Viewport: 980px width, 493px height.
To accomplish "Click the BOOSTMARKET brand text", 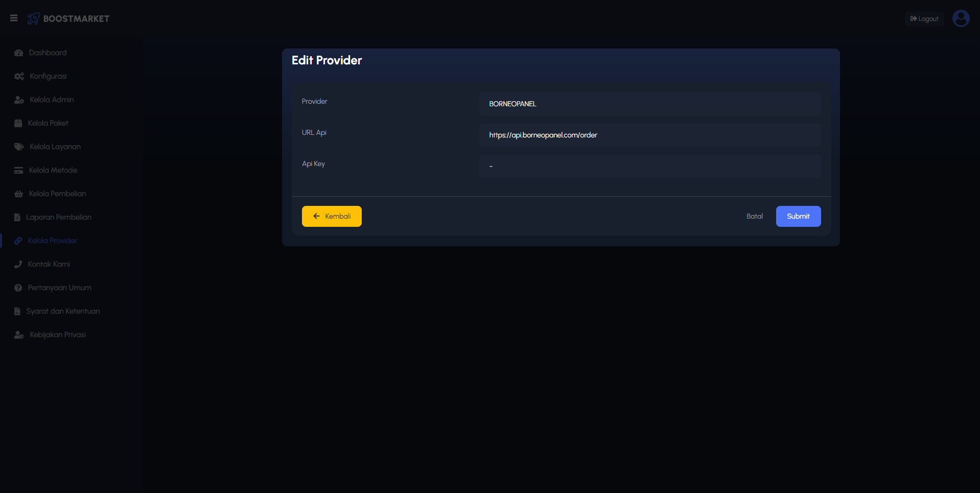I will coord(76,18).
